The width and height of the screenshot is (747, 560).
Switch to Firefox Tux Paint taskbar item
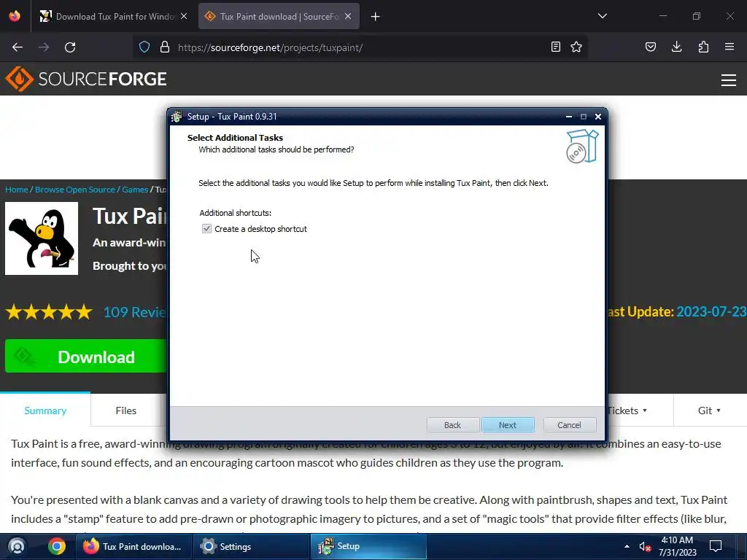point(133,546)
